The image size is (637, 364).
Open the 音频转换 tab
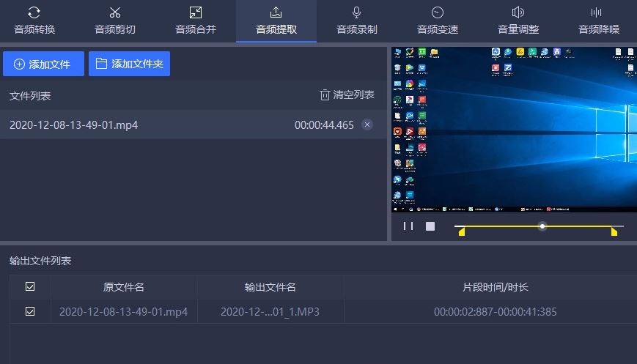coord(34,21)
